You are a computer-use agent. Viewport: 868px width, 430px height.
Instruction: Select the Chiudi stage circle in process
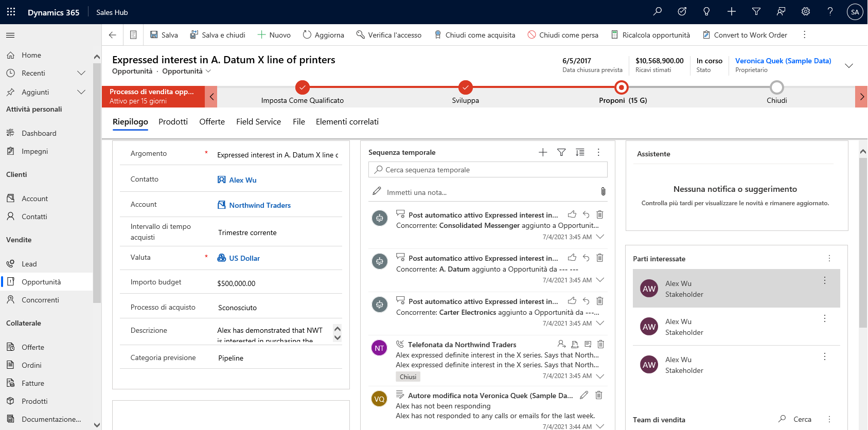(x=776, y=87)
